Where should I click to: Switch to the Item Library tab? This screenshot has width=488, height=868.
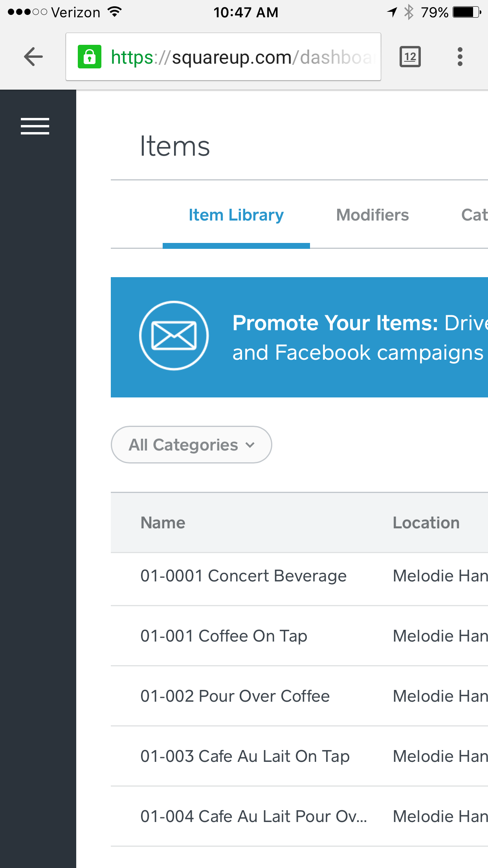pos(236,215)
